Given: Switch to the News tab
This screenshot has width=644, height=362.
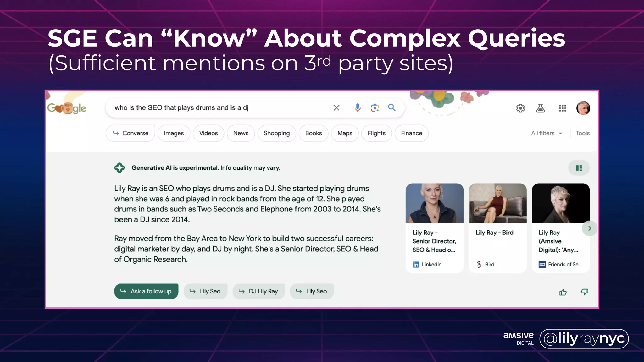Looking at the screenshot, I should [x=241, y=133].
